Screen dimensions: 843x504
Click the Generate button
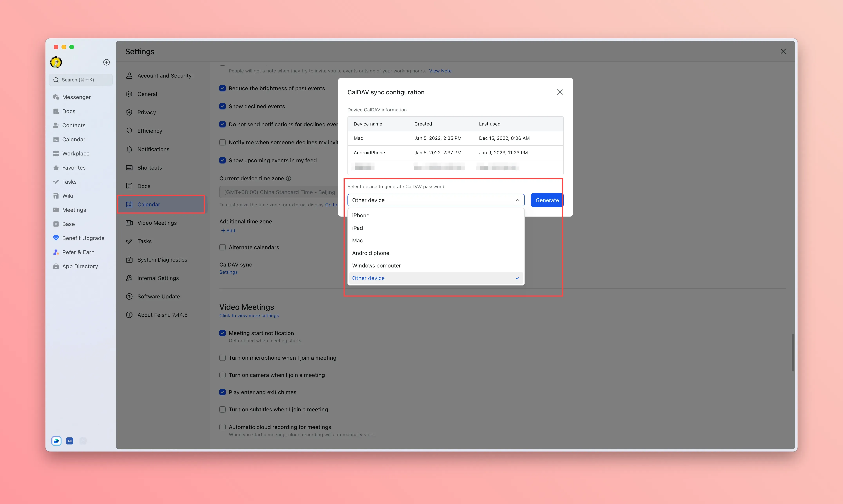tap(547, 200)
